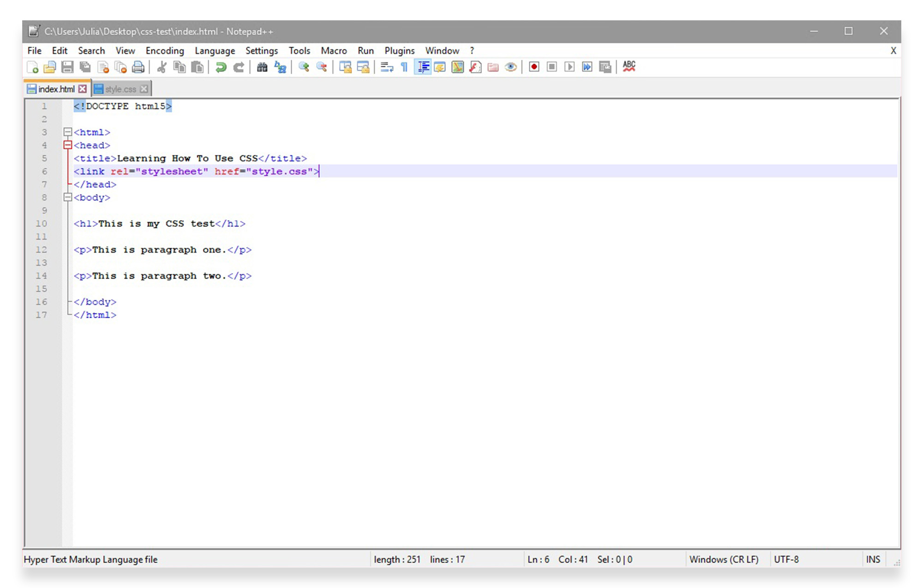The height and width of the screenshot is (588, 923).
Task: Toggle the indent guide button
Action: point(423,67)
